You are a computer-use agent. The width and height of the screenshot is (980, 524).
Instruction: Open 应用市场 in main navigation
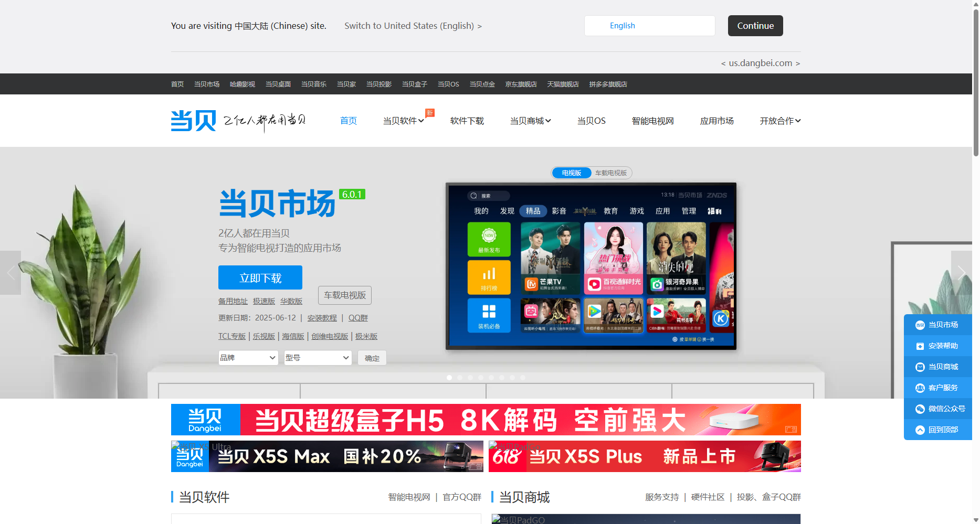(717, 121)
